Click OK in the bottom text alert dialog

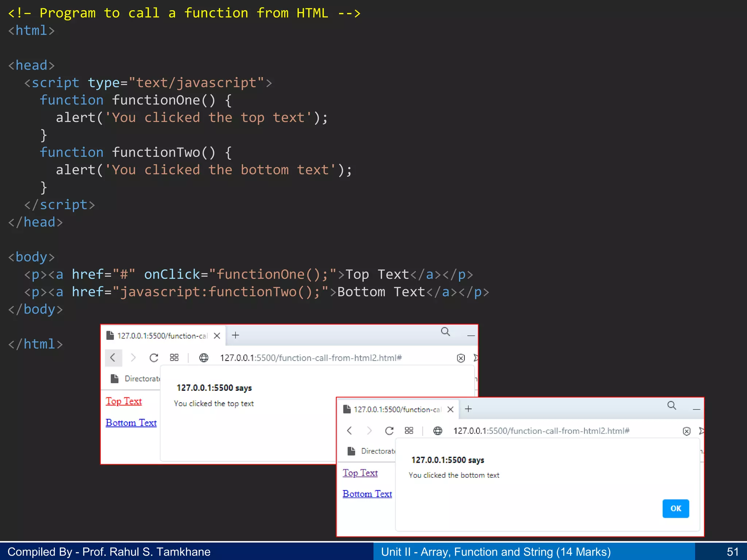pos(676,509)
